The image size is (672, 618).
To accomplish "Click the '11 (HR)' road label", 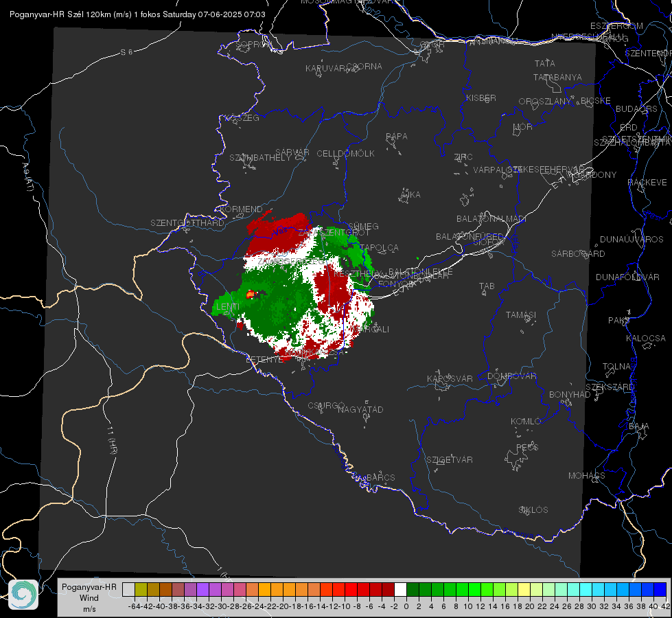I will click(x=113, y=440).
